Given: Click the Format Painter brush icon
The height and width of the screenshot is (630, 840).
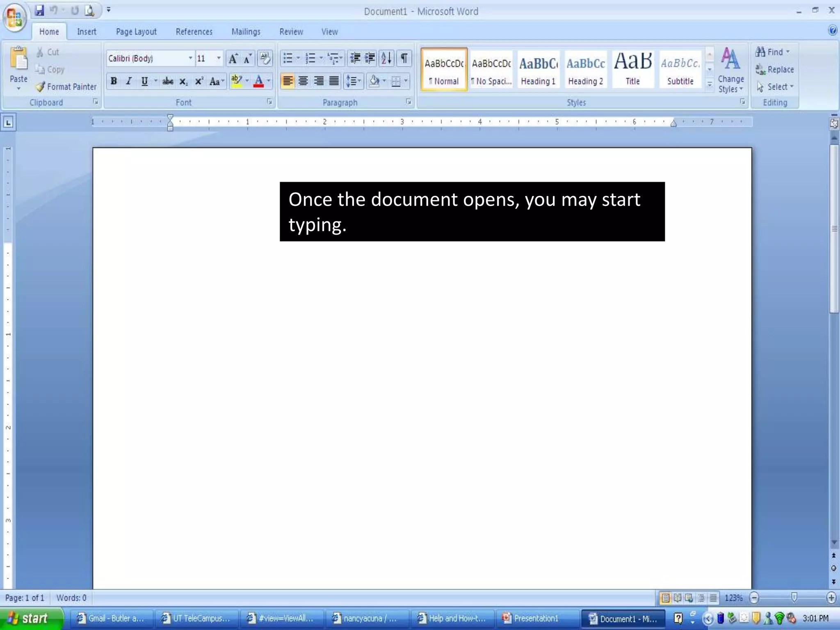Looking at the screenshot, I should pos(40,87).
